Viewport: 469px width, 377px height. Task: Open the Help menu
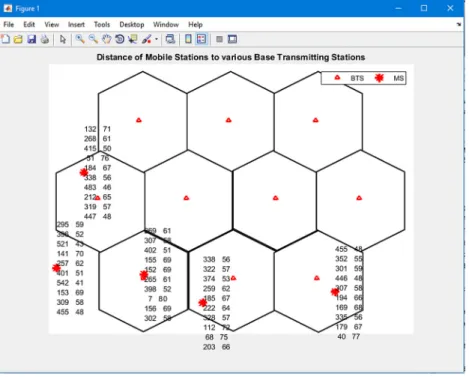(195, 24)
